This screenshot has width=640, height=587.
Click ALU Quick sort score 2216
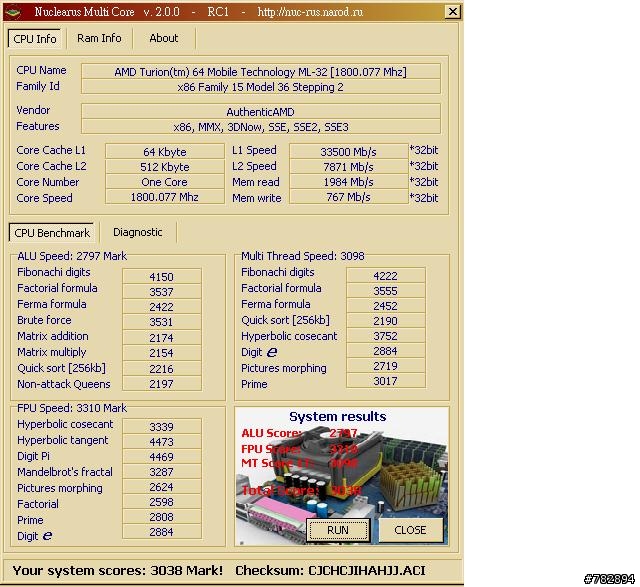162,368
